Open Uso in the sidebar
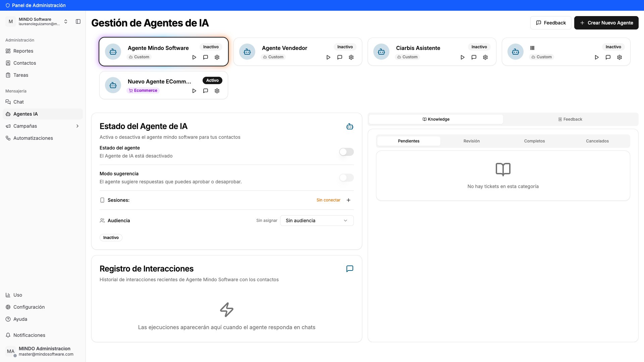Viewport: 644px width, 362px height. (x=43, y=295)
